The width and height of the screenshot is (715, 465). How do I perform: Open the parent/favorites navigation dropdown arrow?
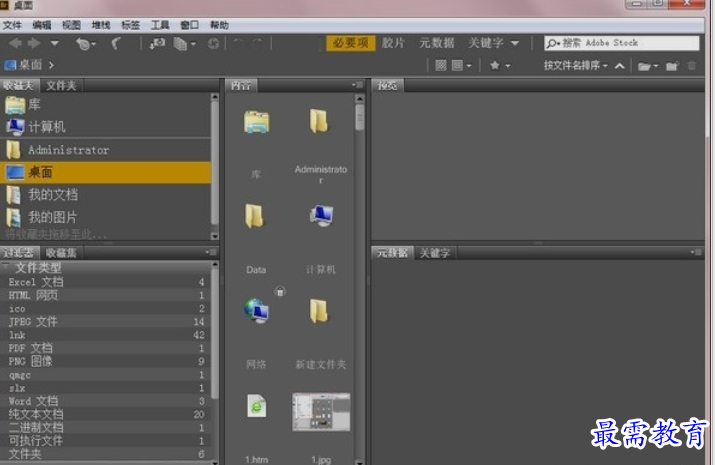tap(55, 43)
